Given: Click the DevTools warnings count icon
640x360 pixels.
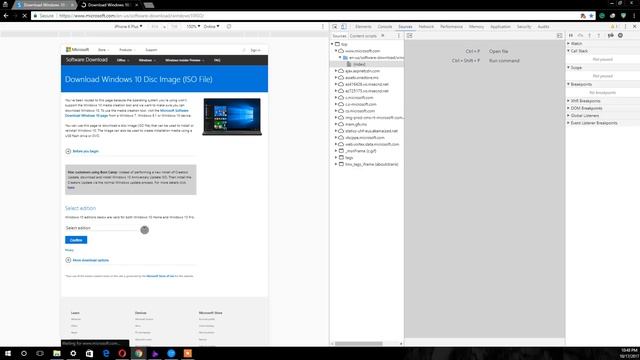Looking at the screenshot, I should pos(613,27).
